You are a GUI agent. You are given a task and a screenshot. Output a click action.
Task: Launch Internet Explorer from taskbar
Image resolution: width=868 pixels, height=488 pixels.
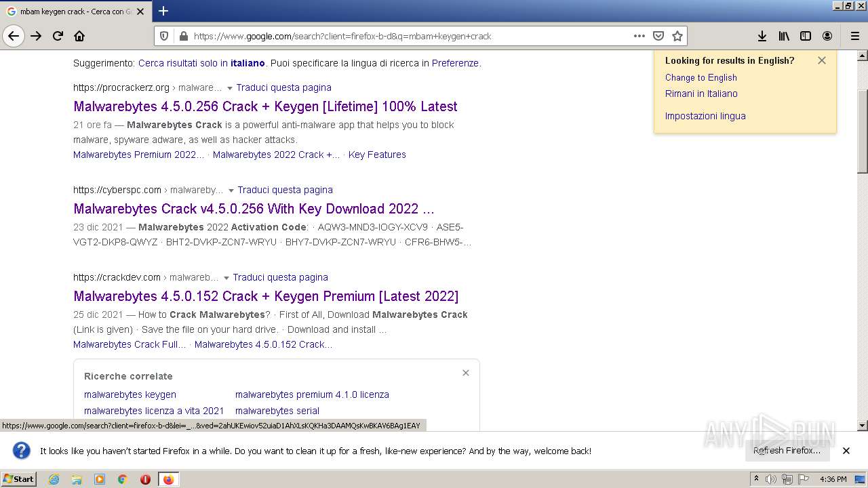[x=54, y=479]
